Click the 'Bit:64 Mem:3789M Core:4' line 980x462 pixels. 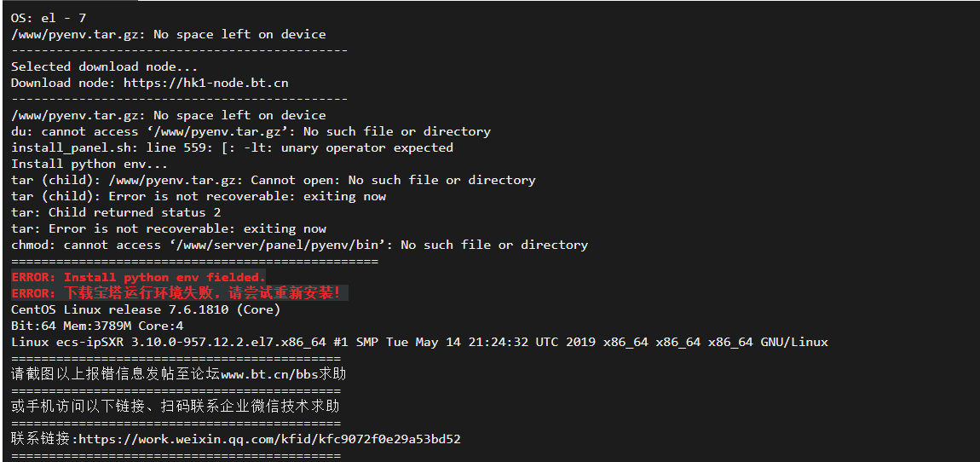pyautogui.click(x=97, y=326)
